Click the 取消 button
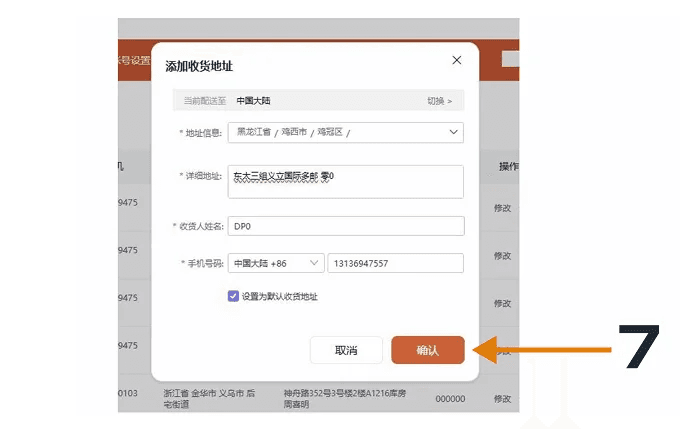Screen dimensions: 700x429 pyautogui.click(x=346, y=350)
